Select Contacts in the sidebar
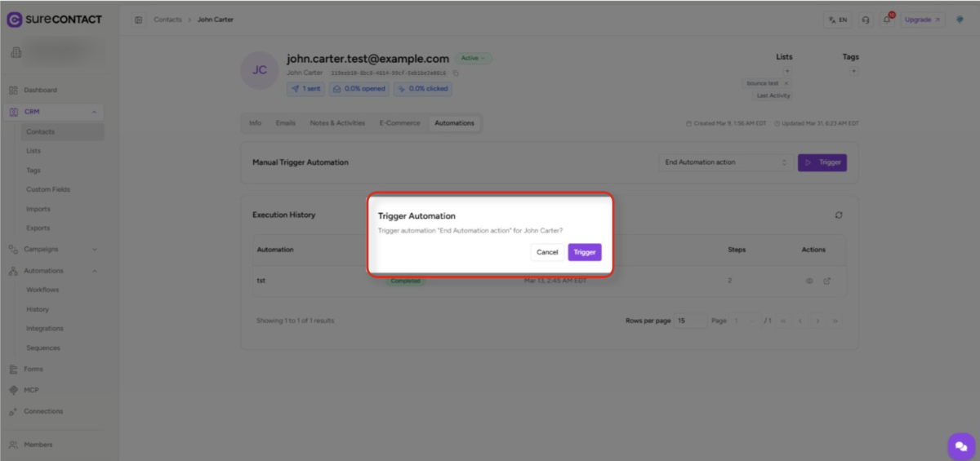Viewport: 980px width, 461px height. 62,131
